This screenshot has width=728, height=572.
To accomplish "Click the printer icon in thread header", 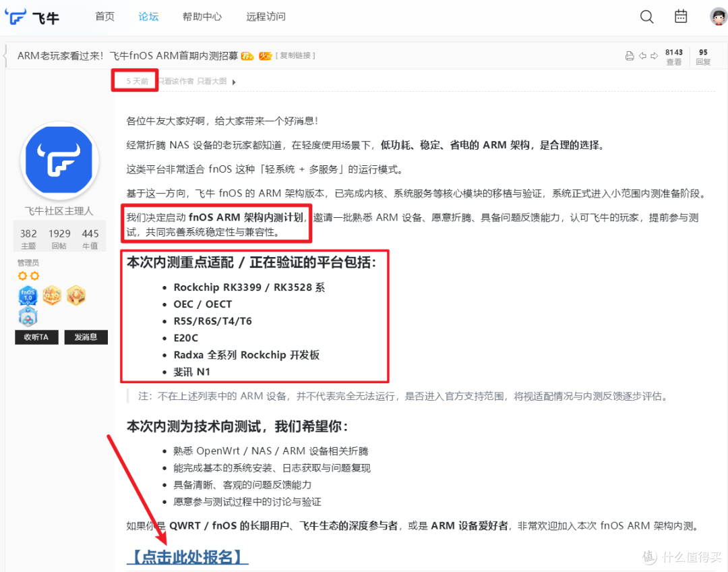I will 630,56.
